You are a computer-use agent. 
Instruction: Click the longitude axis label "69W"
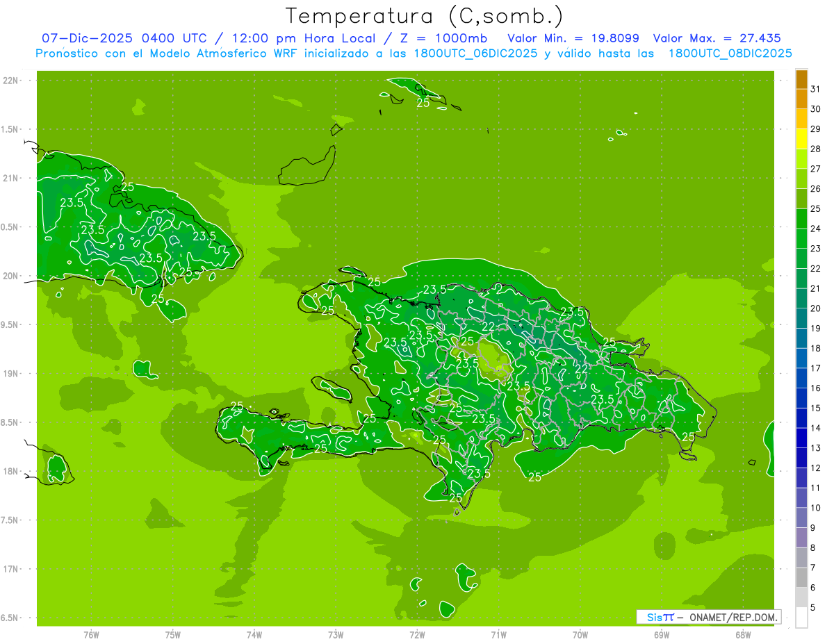662,636
